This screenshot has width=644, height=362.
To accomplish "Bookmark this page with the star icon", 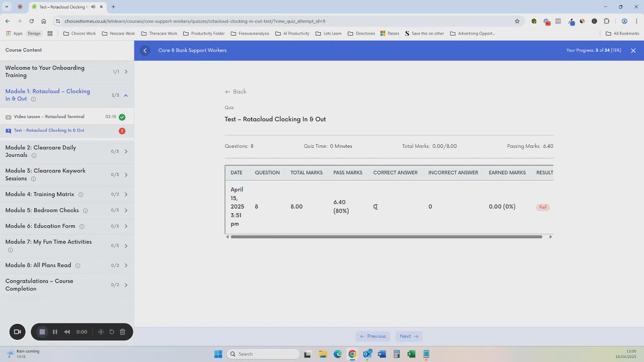I will pos(517,21).
